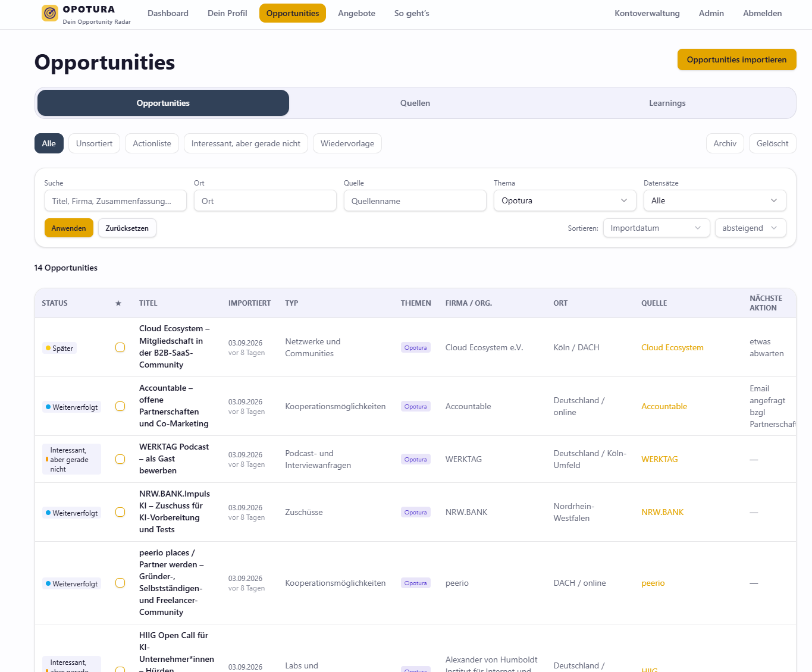Image resolution: width=812 pixels, height=672 pixels.
Task: Open the absteigend sort order dropdown
Action: coord(750,228)
